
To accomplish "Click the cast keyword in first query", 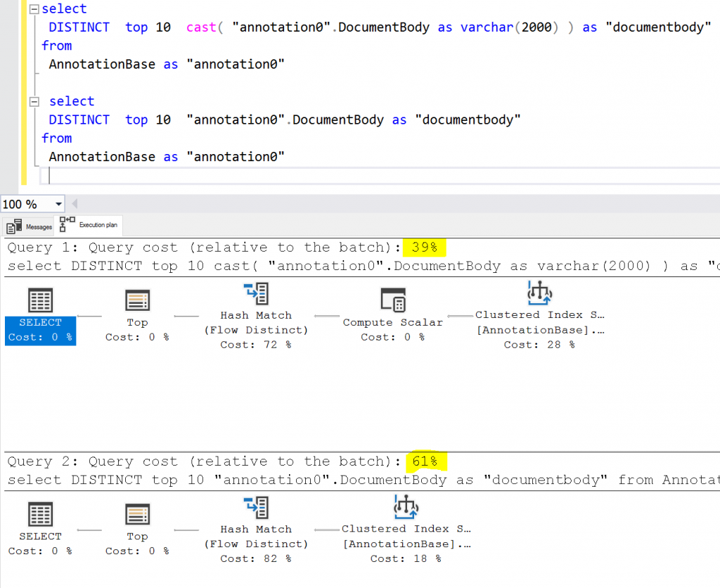I will point(202,27).
